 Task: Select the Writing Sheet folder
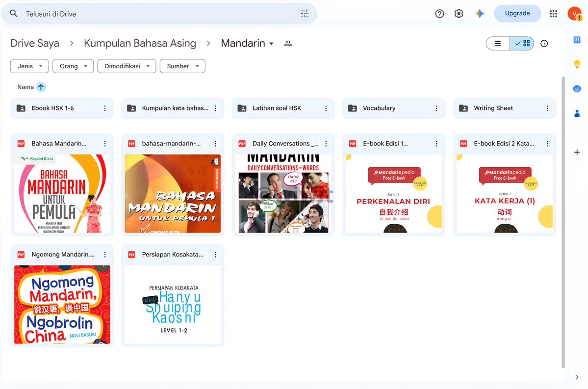coord(504,108)
